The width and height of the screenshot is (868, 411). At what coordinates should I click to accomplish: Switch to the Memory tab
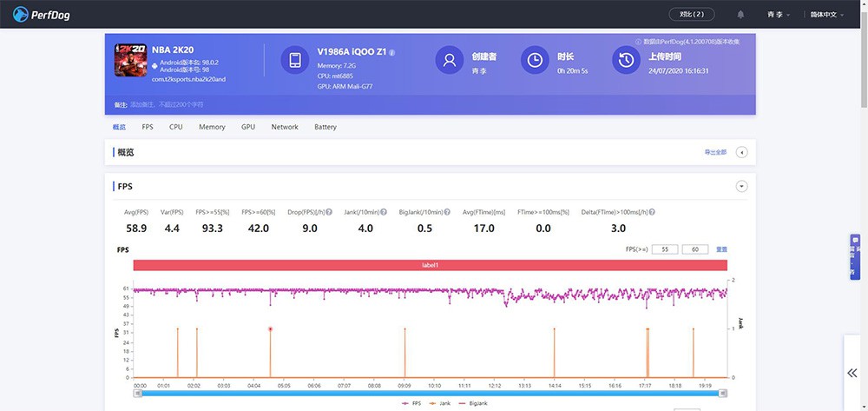click(212, 127)
